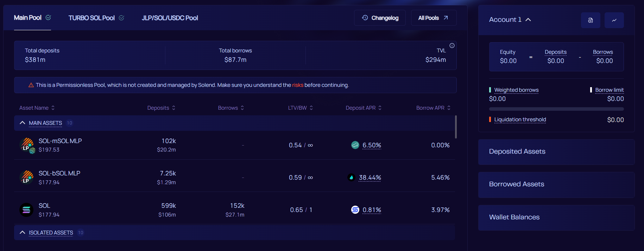Image resolution: width=644 pixels, height=251 pixels.
Task: Click reward icon beside 0.81% deposit APR
Action: pyautogui.click(x=355, y=210)
